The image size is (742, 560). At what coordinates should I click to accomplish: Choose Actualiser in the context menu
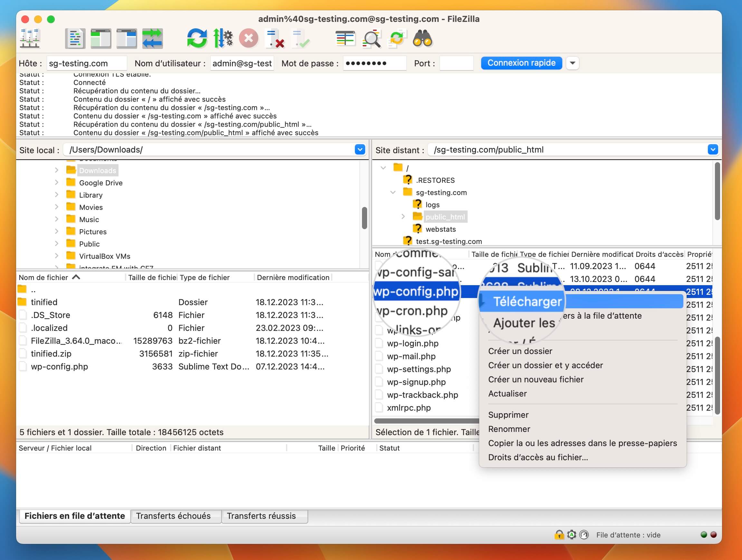507,393
